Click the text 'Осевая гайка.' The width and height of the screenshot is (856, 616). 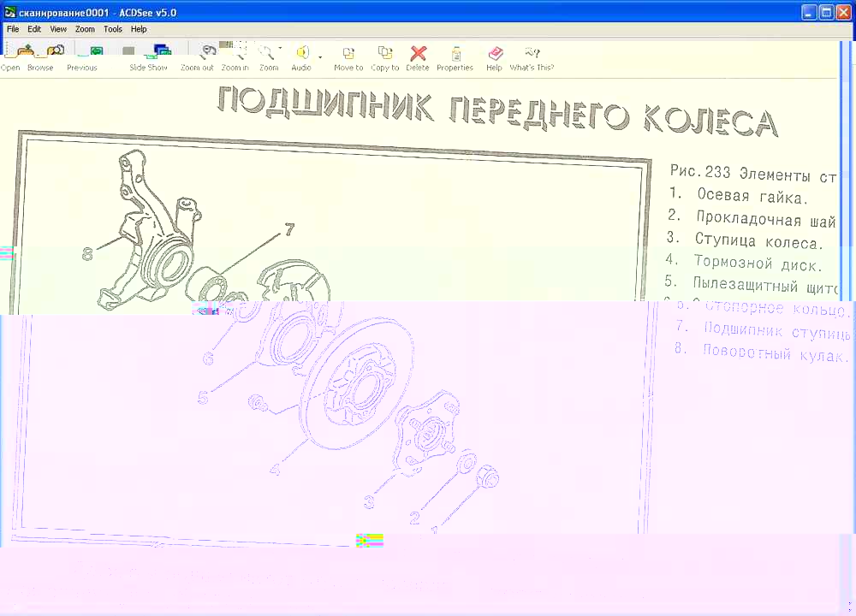752,197
